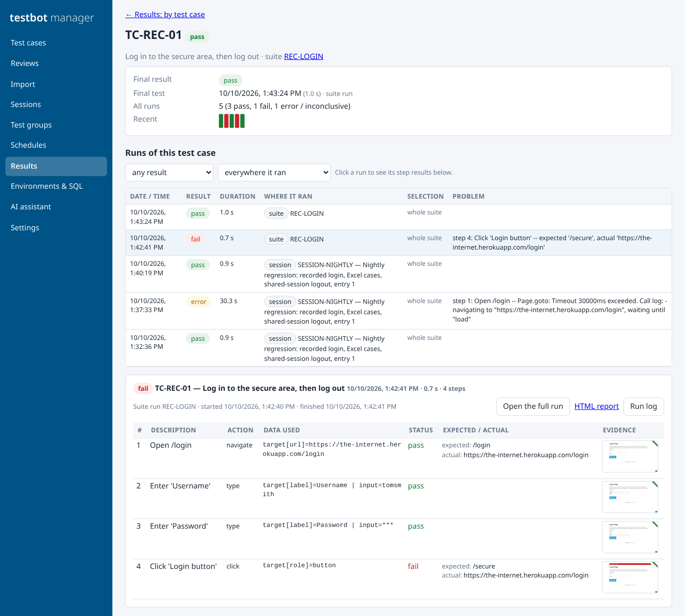Go to Reviews in the sidebar

56,63
